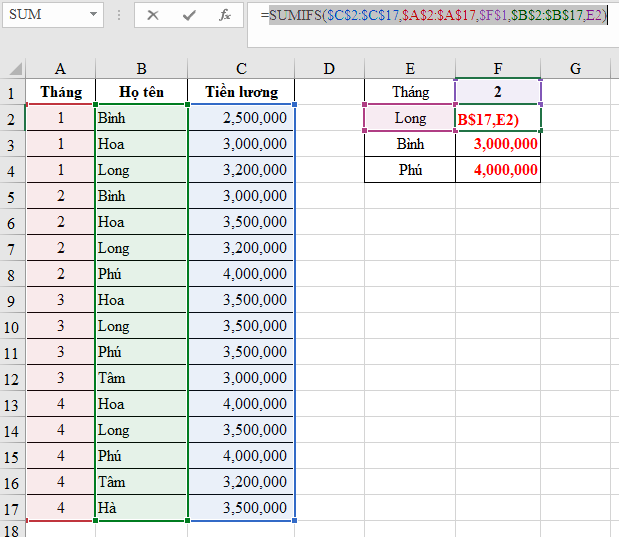Click the Tiền lương header cell

(241, 92)
